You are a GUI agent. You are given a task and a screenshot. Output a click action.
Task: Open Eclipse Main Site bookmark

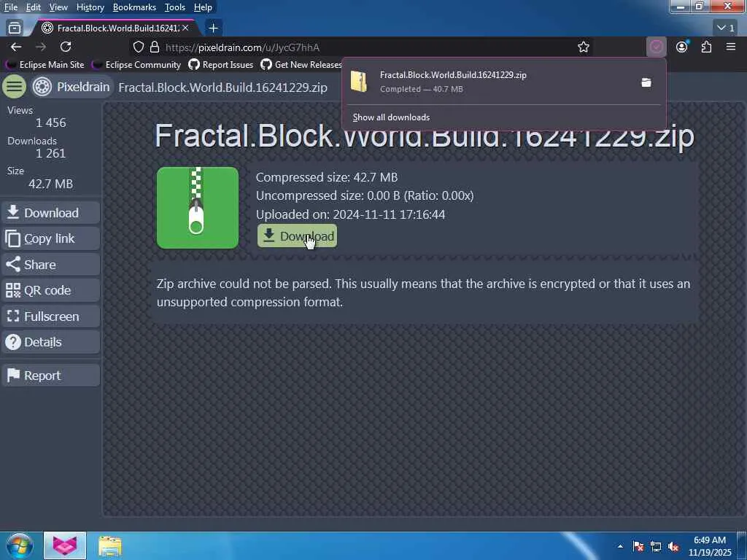45,64
